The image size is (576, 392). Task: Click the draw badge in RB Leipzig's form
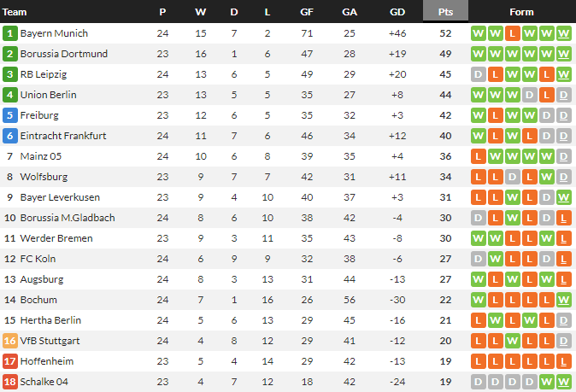[x=479, y=74]
